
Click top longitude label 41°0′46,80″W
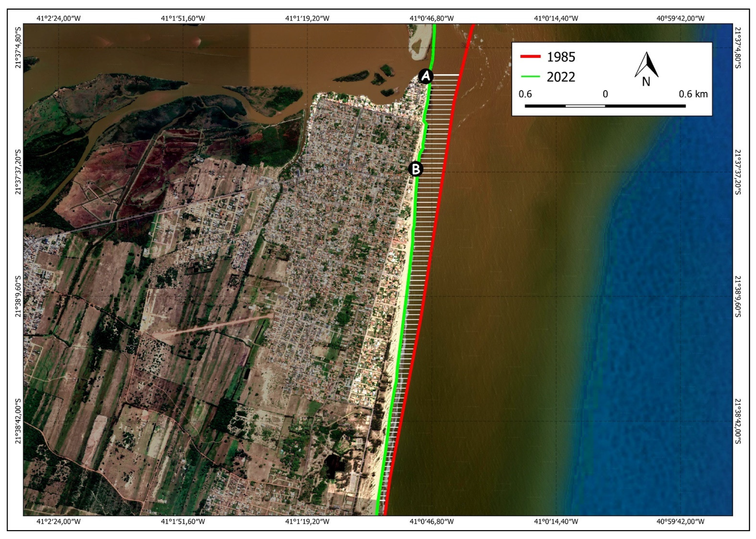[432, 18]
